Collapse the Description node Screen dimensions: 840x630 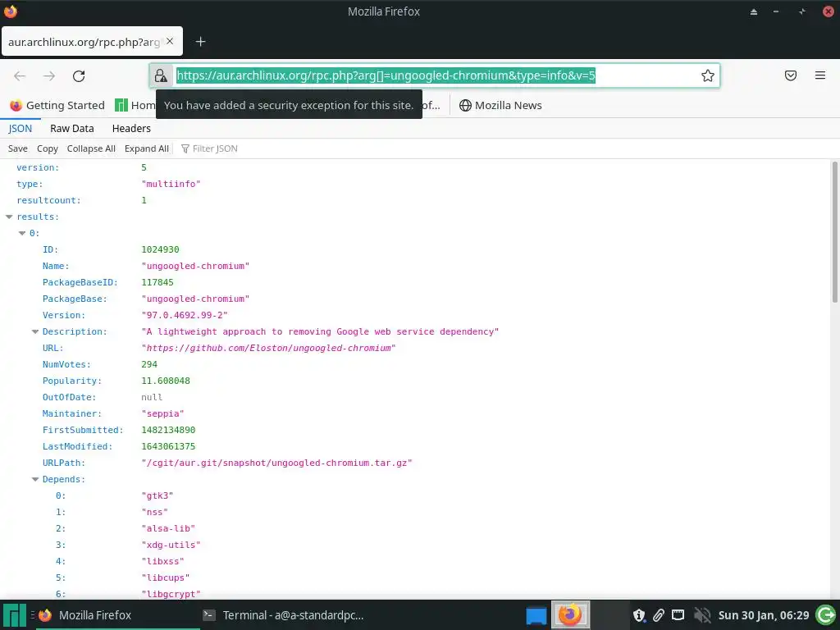pos(34,331)
